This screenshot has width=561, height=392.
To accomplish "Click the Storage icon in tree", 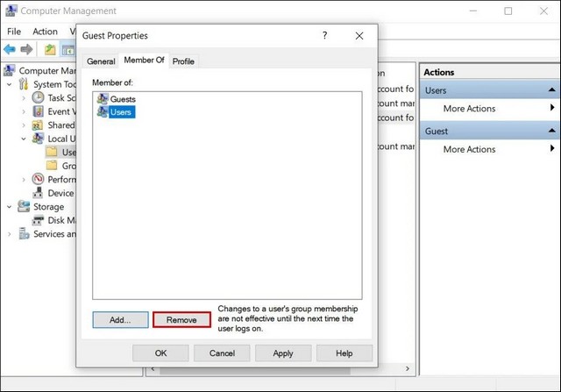I will click(x=24, y=207).
